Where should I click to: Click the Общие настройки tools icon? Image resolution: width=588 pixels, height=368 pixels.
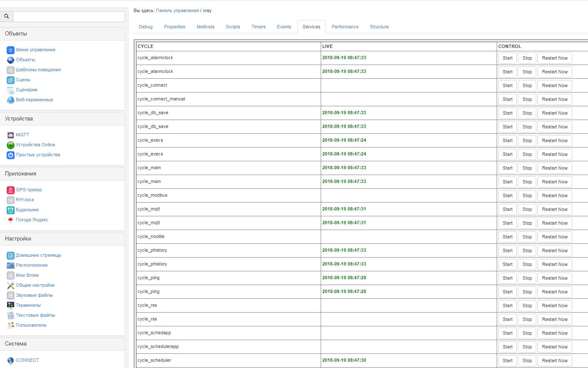(10, 285)
